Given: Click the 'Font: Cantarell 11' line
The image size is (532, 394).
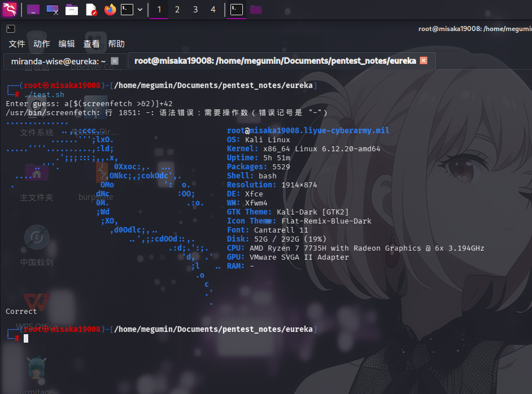Looking at the screenshot, I should pos(268,230).
